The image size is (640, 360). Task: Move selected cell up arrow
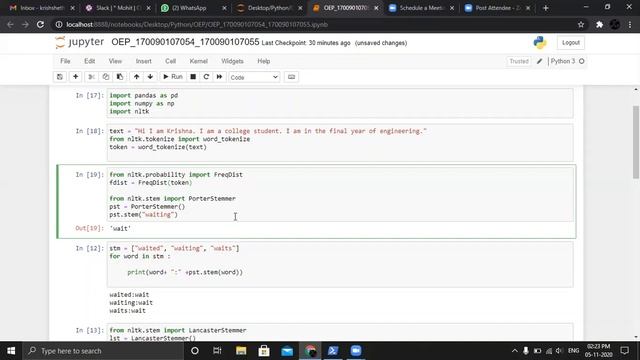coord(136,77)
